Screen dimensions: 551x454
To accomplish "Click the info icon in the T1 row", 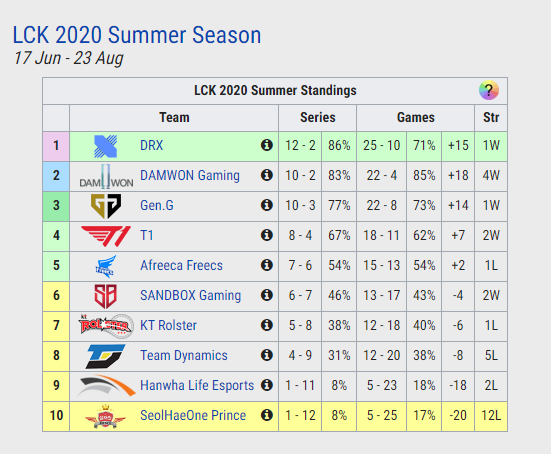I will click(267, 235).
